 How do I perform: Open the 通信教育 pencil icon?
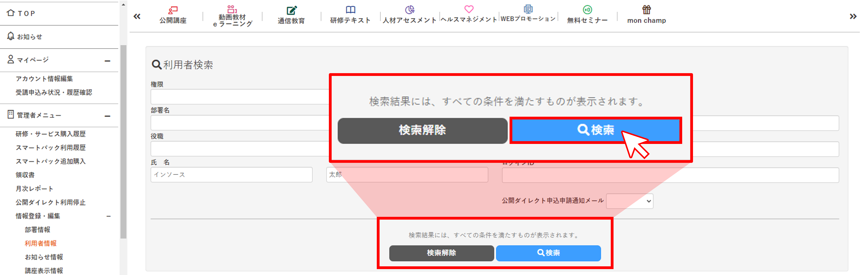coord(291,10)
